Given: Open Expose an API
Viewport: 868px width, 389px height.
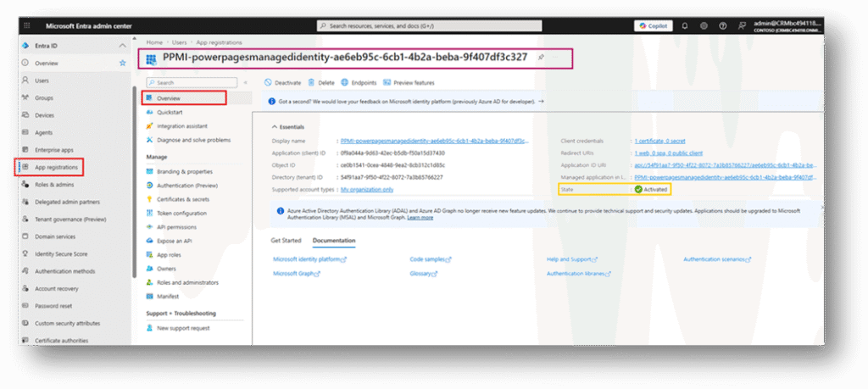Looking at the screenshot, I should 175,242.
